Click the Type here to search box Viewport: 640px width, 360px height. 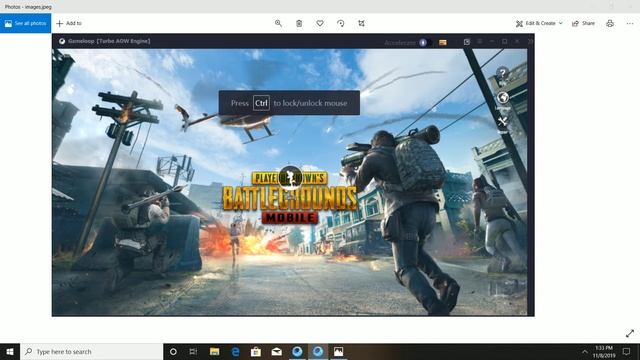pyautogui.click(x=91, y=351)
